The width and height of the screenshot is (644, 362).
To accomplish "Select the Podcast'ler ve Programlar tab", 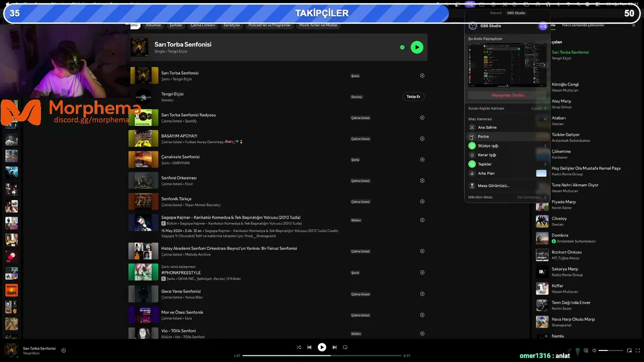I will (270, 25).
